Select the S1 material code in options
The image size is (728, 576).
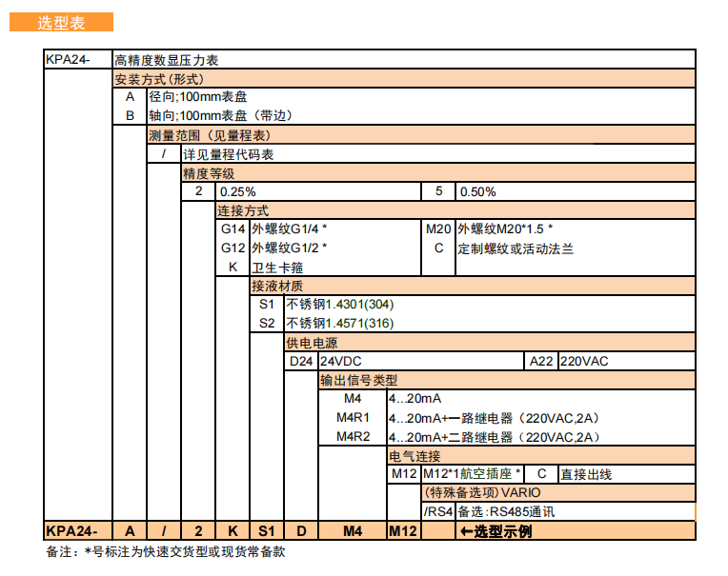[x=267, y=305]
